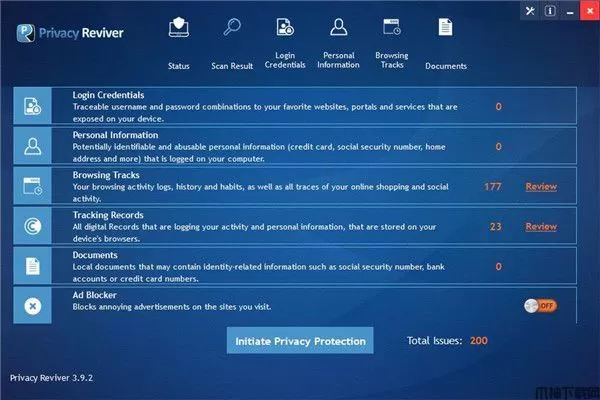Open the Browsing Tracks toolbar icon

(x=392, y=27)
